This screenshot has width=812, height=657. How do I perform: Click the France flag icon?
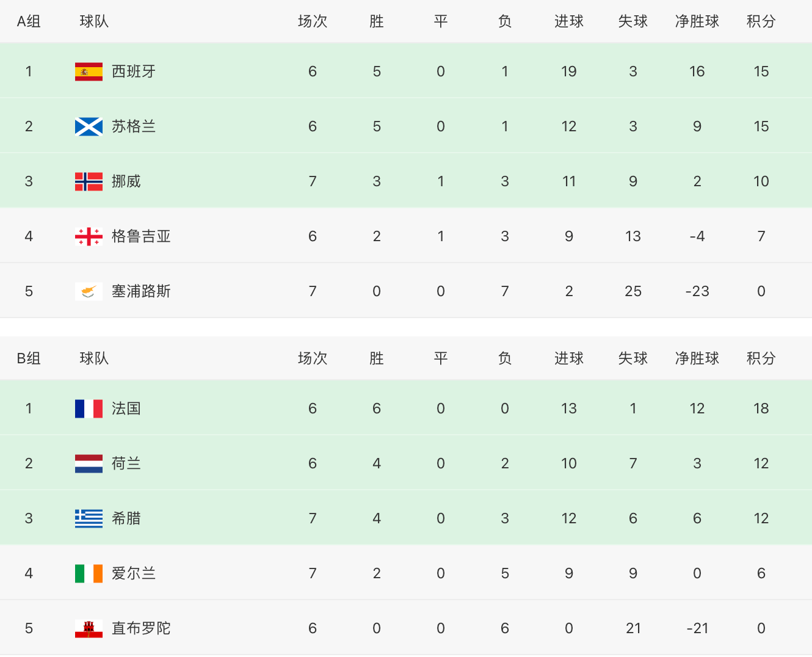[x=89, y=408]
